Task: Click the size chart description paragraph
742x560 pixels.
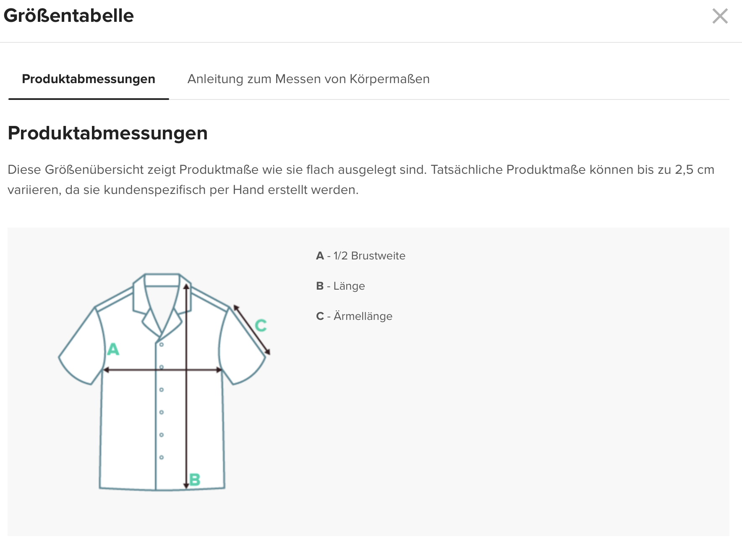Action: (x=361, y=180)
